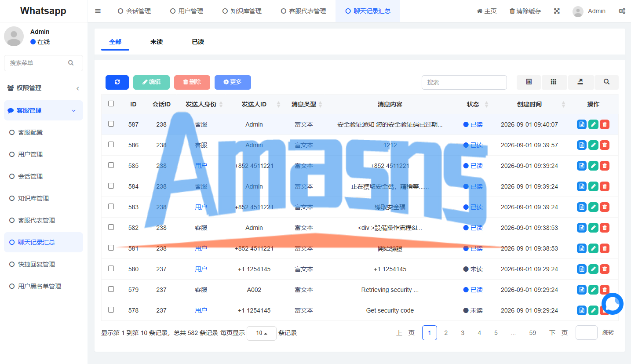Check the box for record 587
This screenshot has width=631, height=364.
(x=111, y=124)
